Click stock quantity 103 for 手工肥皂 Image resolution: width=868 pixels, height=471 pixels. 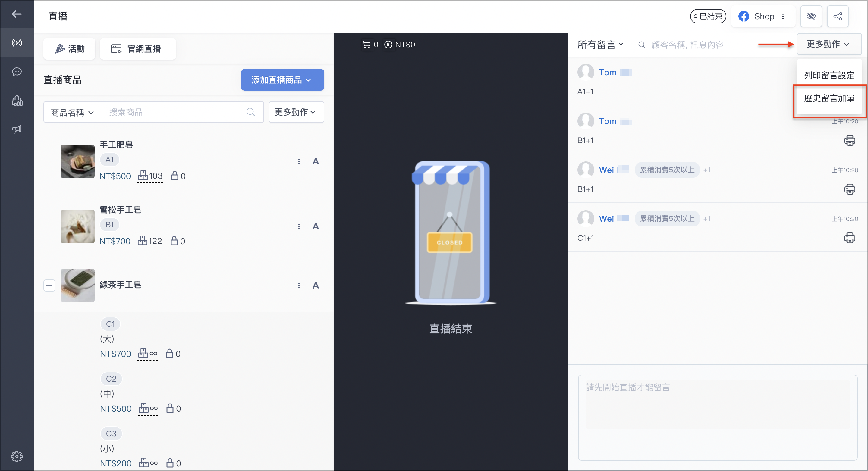tap(150, 176)
